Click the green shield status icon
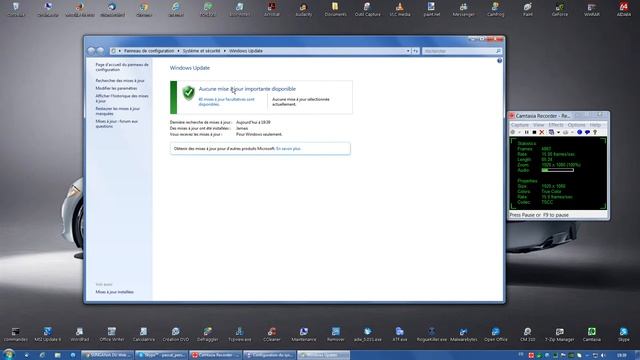The height and width of the screenshot is (360, 640). pos(189,93)
